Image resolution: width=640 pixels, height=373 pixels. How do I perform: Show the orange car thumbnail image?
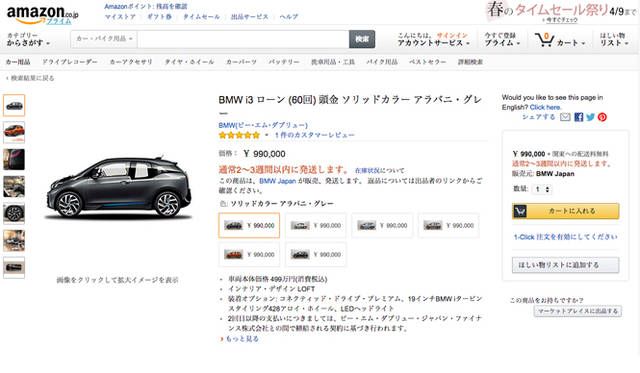click(14, 132)
